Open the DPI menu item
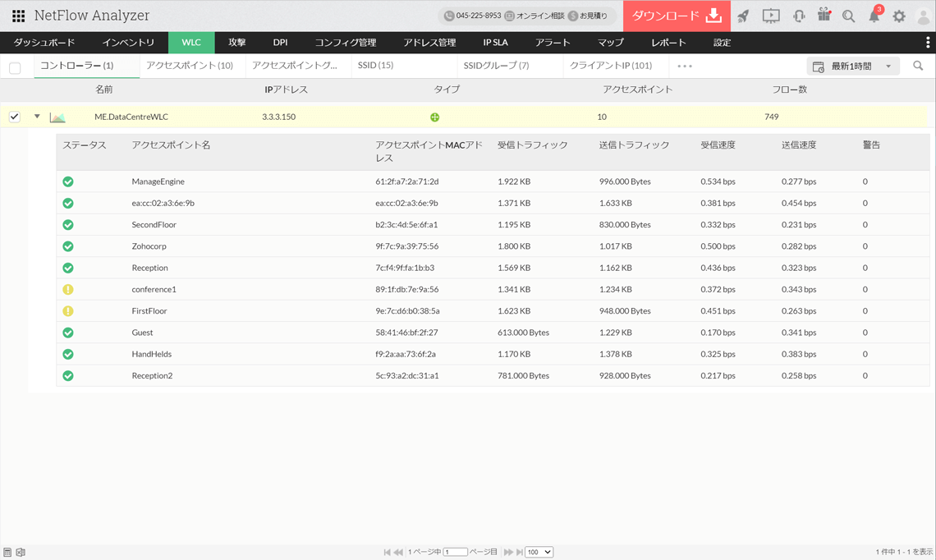Image resolution: width=936 pixels, height=560 pixels. point(280,43)
